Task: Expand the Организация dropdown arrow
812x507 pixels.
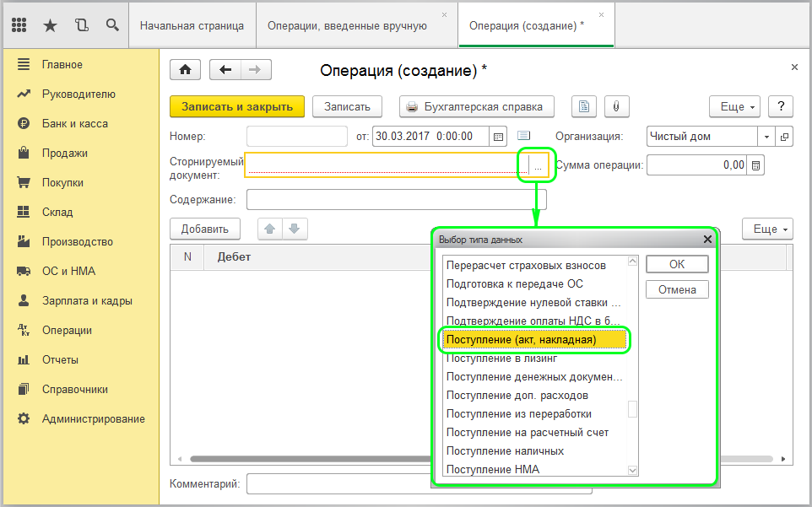Action: coord(767,137)
